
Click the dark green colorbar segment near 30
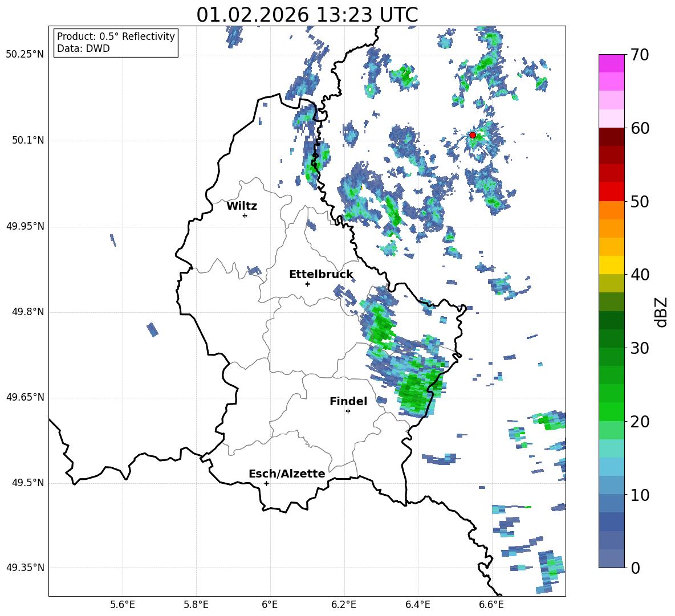pos(611,338)
